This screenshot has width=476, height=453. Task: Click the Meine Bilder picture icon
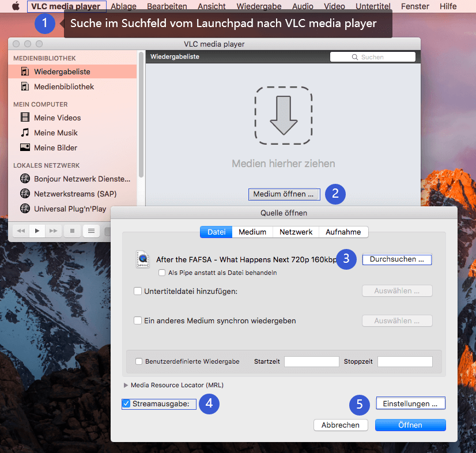point(25,148)
